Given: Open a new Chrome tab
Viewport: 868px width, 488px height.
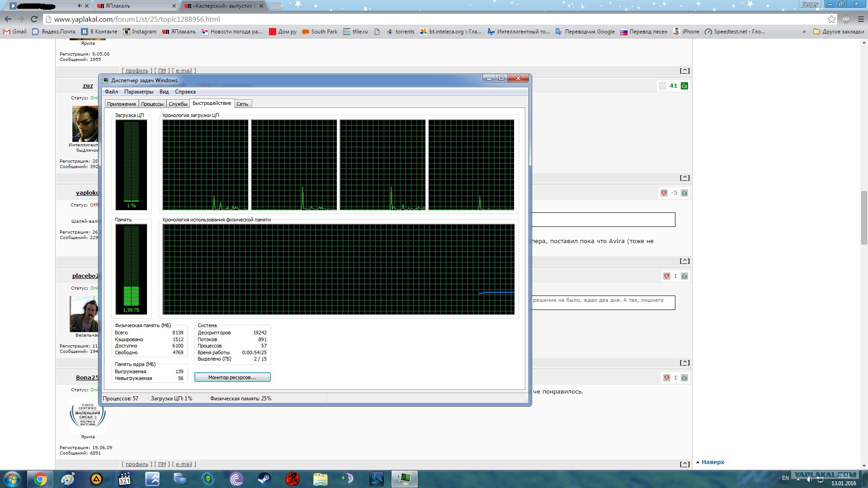Looking at the screenshot, I should click(276, 6).
